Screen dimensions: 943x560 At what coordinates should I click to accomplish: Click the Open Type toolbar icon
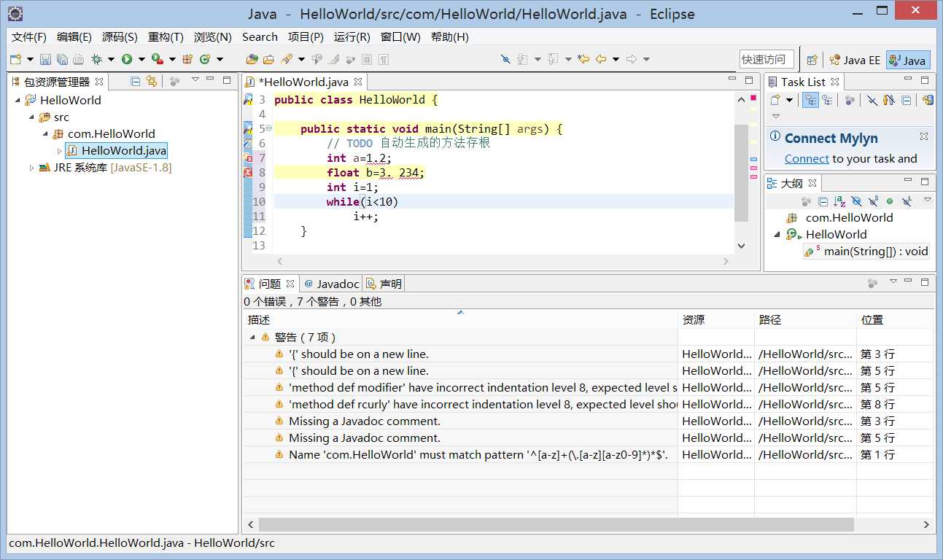pos(252,59)
